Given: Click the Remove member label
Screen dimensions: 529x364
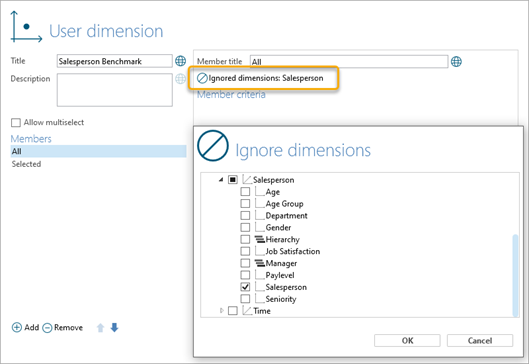Looking at the screenshot, I should point(68,327).
